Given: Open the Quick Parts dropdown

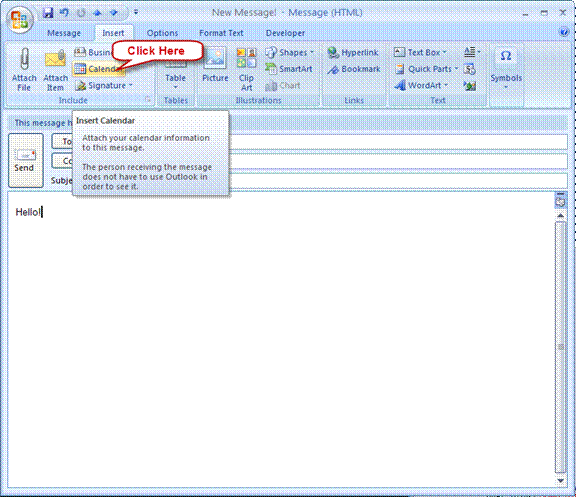Looking at the screenshot, I should click(x=426, y=69).
